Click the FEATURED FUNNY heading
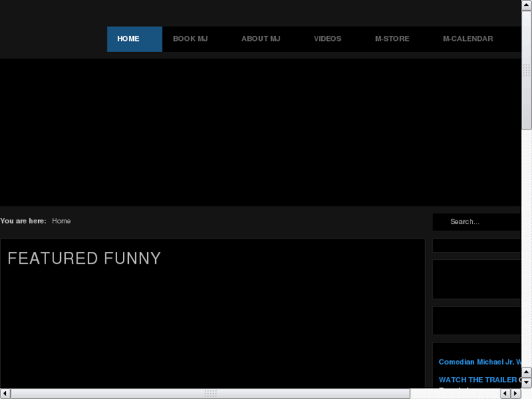 [84, 258]
